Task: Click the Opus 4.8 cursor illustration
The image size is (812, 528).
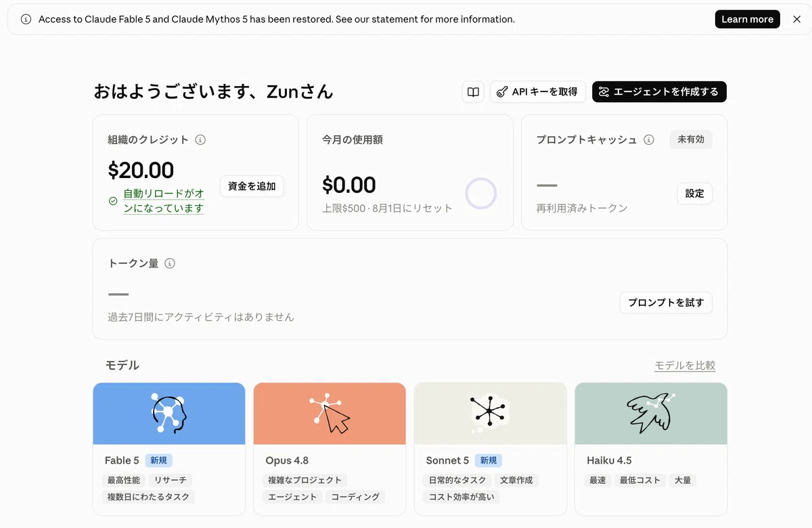Action: click(330, 413)
